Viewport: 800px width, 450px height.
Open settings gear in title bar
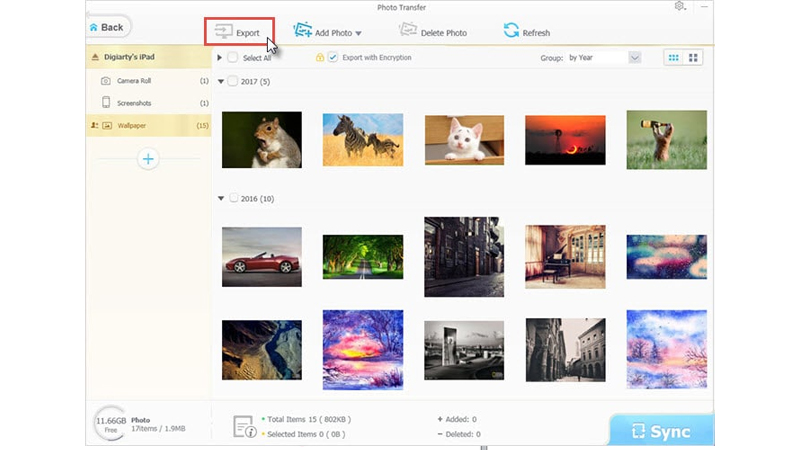(681, 6)
